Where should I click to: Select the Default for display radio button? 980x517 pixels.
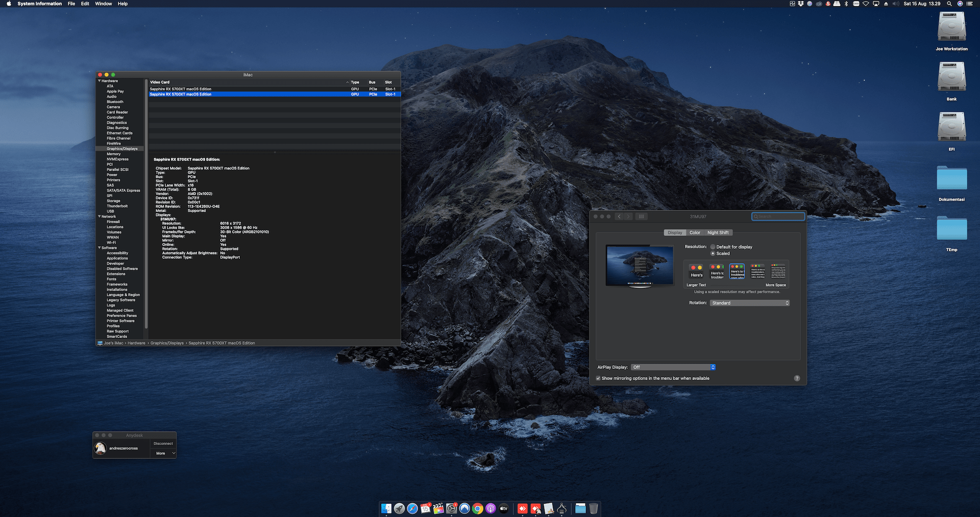click(x=713, y=247)
